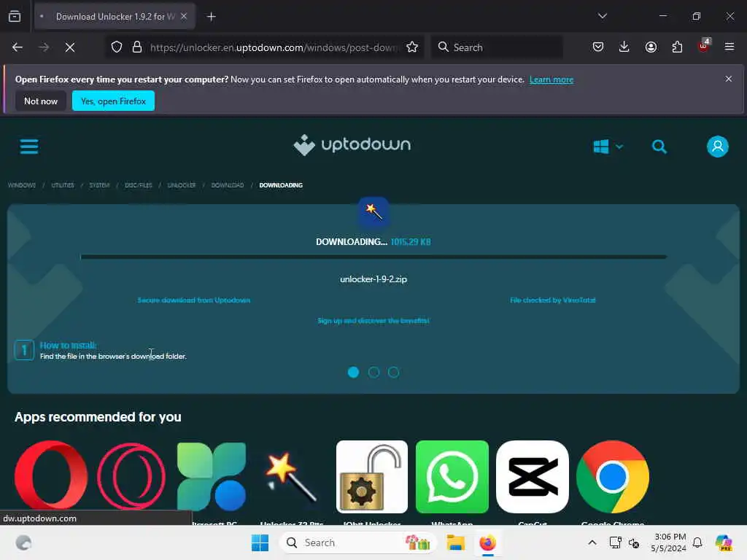Select second install step dot

[373, 373]
